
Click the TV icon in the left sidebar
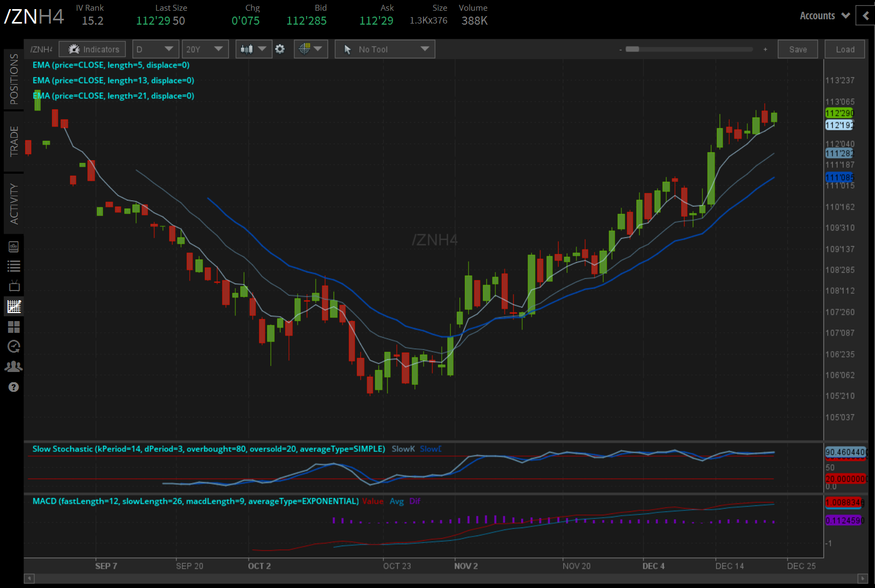tap(14, 286)
